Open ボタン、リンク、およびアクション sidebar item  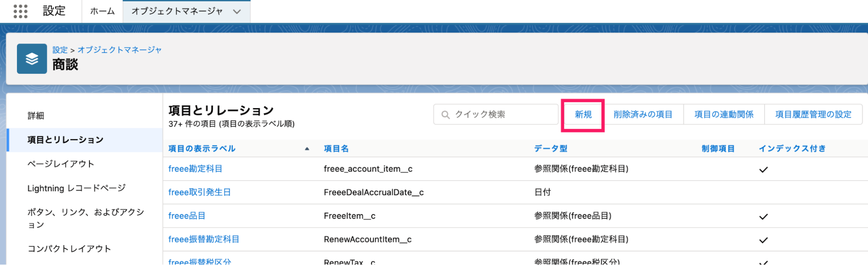tap(85, 218)
